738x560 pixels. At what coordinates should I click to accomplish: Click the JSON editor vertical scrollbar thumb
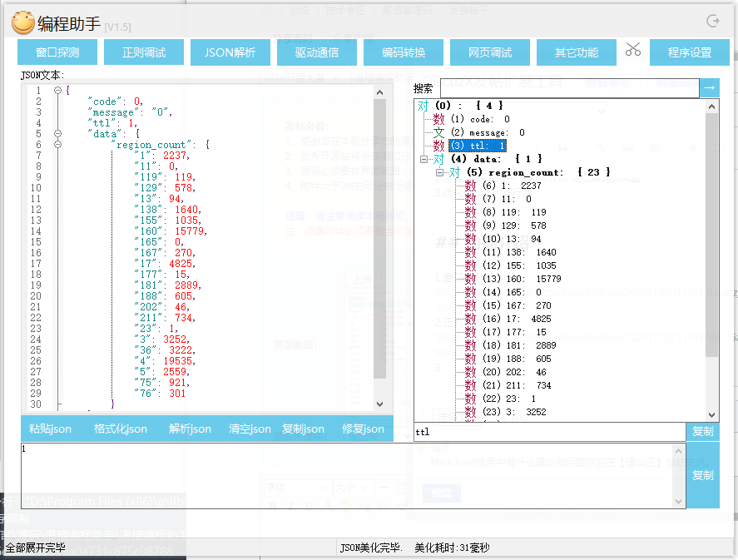click(x=380, y=238)
